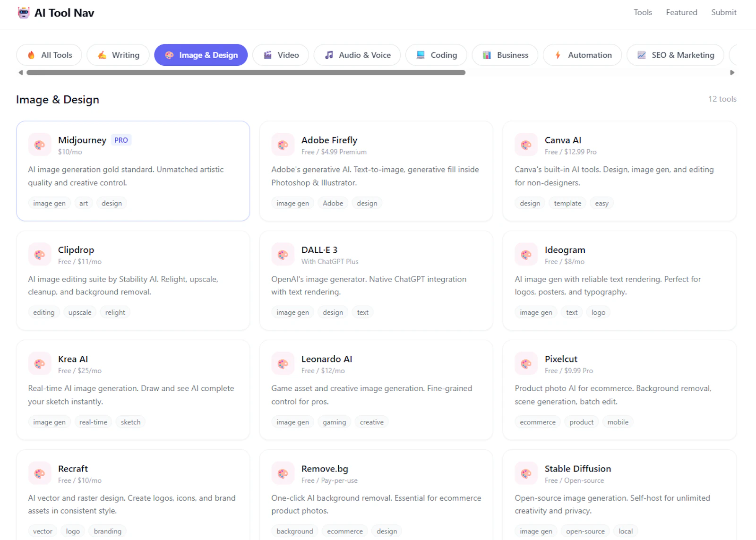The height and width of the screenshot is (540, 756).
Task: Click the 'mobile' tag on Pixelcut card
Action: point(618,422)
